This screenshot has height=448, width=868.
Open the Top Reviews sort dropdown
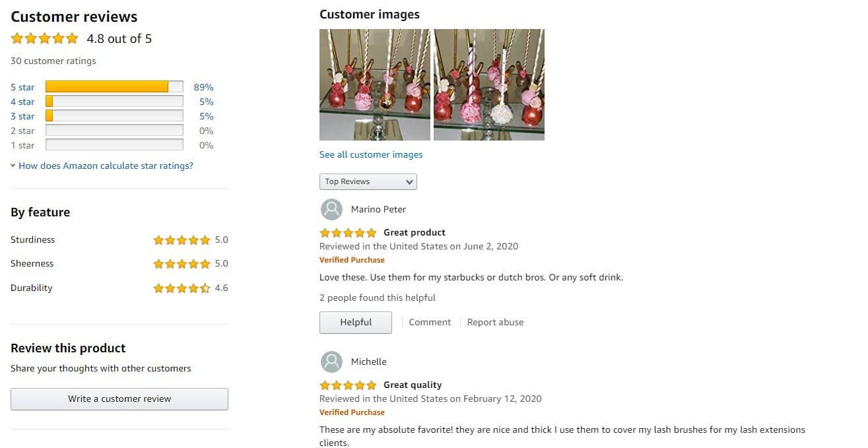[368, 182]
